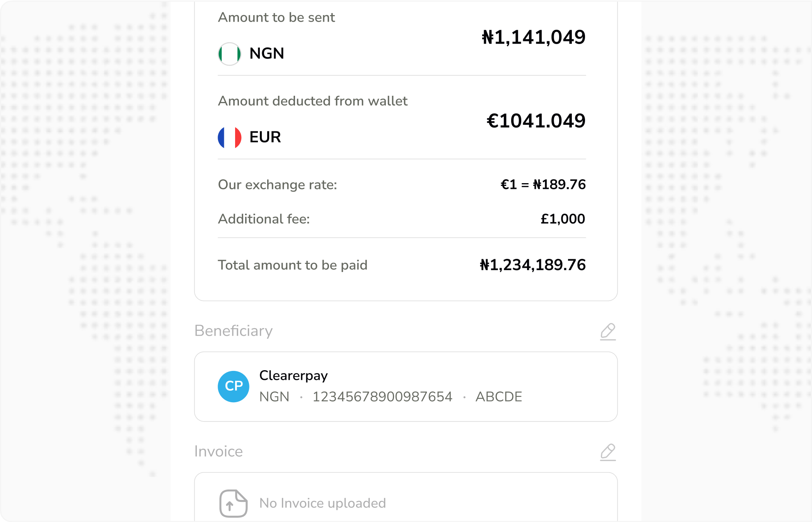Select the Clearerpay beneficiary name
Screen dimensions: 812x522
coord(293,376)
